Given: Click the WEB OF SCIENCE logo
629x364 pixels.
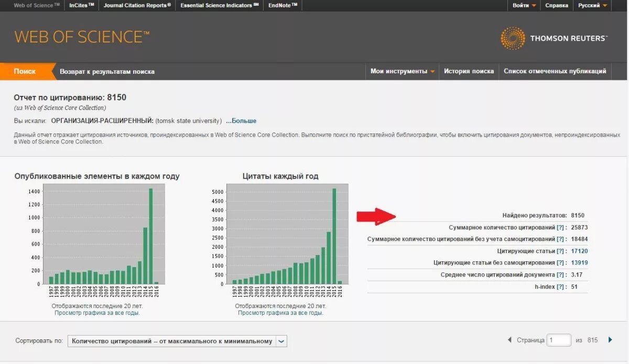Looking at the screenshot, I should click(82, 37).
